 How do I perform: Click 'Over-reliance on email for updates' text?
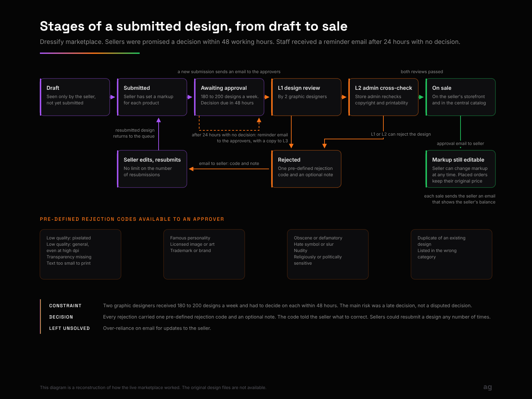click(157, 328)
